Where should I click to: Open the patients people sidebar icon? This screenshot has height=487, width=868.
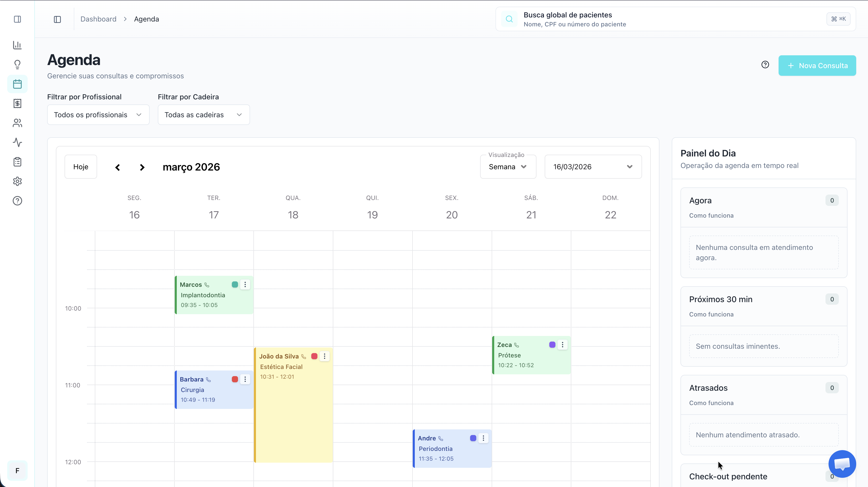coord(17,123)
